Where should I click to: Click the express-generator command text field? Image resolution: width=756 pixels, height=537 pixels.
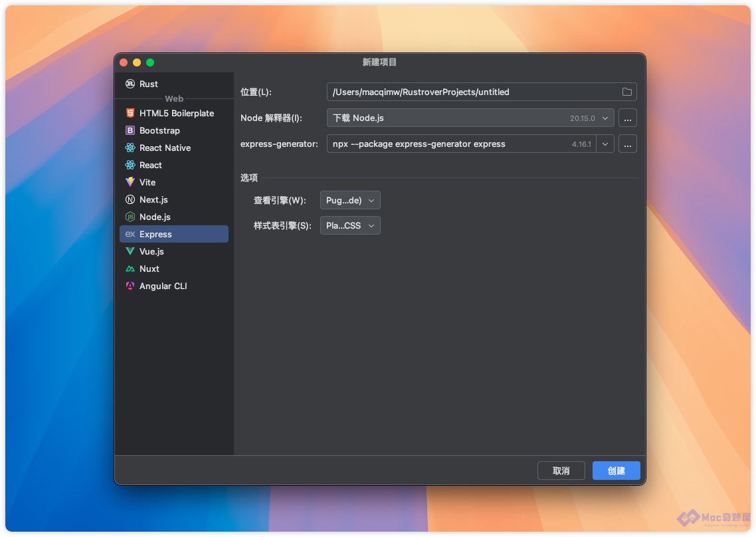tap(462, 144)
